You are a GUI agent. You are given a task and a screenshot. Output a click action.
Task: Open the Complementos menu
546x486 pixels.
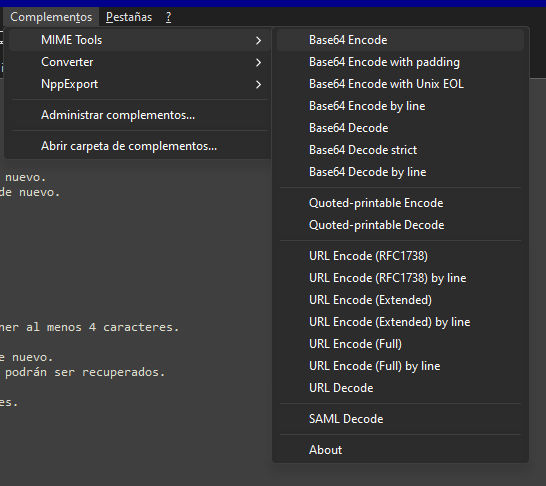(51, 17)
